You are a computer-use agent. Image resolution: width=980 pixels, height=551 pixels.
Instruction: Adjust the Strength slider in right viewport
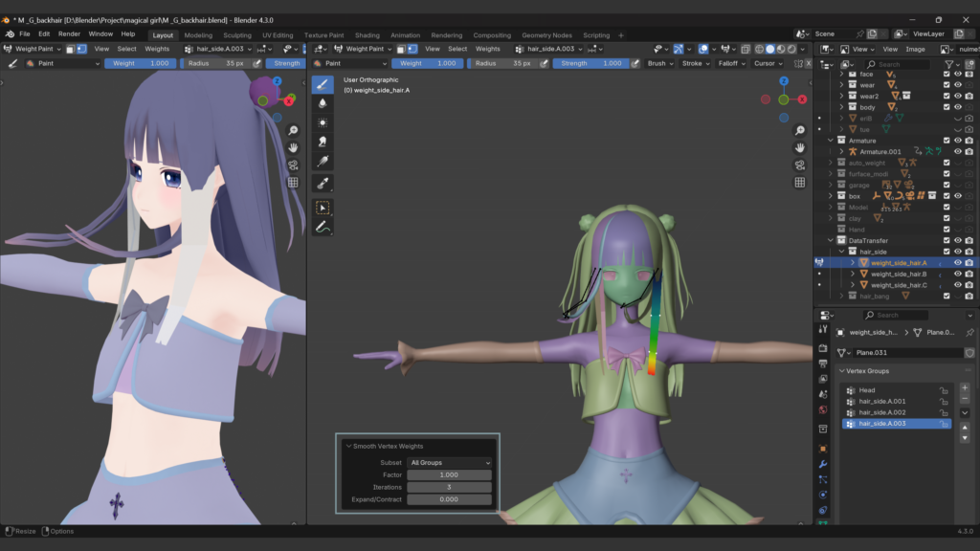pos(592,63)
